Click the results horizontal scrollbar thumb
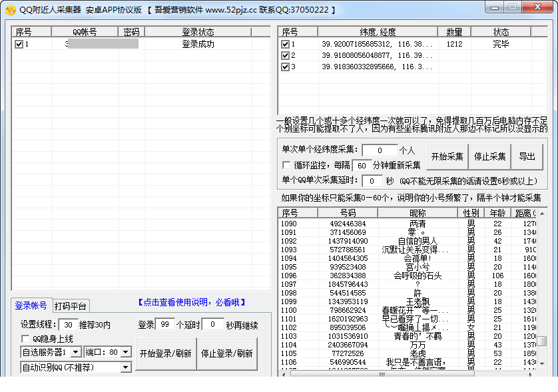This screenshot has height=392, width=558. click(x=383, y=374)
